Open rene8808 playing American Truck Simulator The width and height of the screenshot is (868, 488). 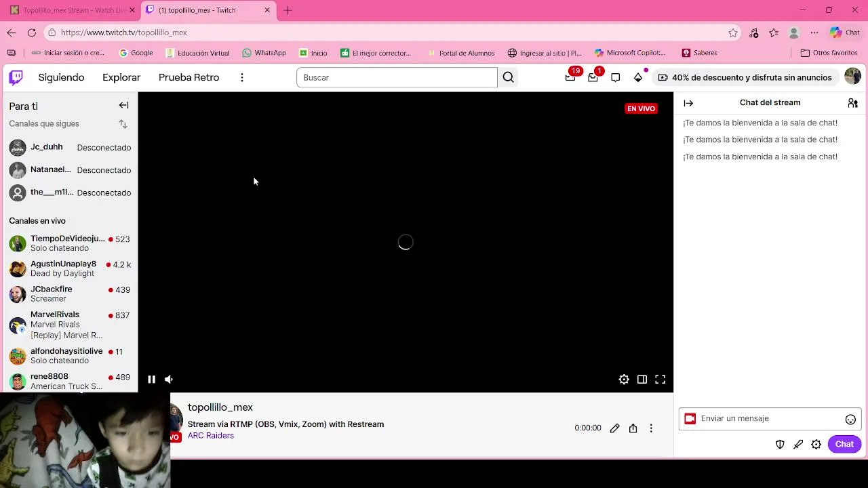pyautogui.click(x=69, y=381)
